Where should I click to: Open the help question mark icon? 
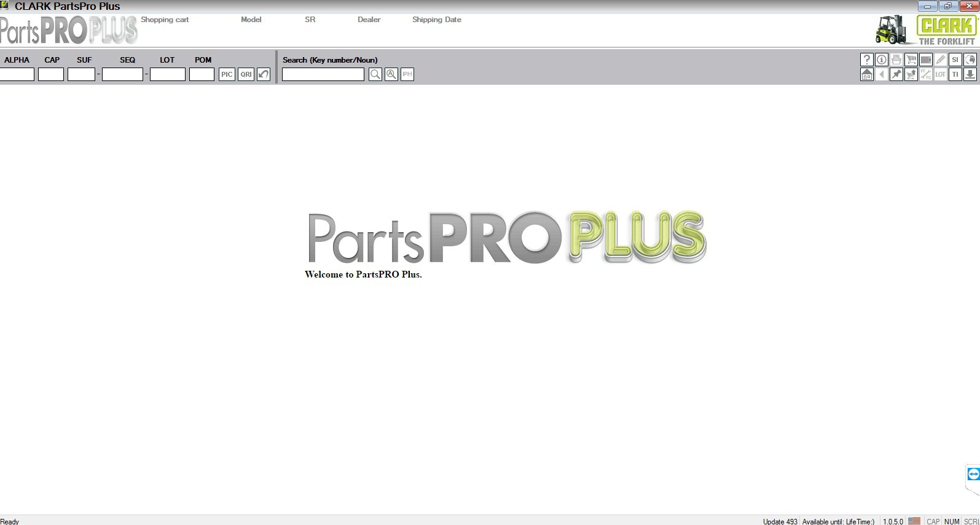866,60
